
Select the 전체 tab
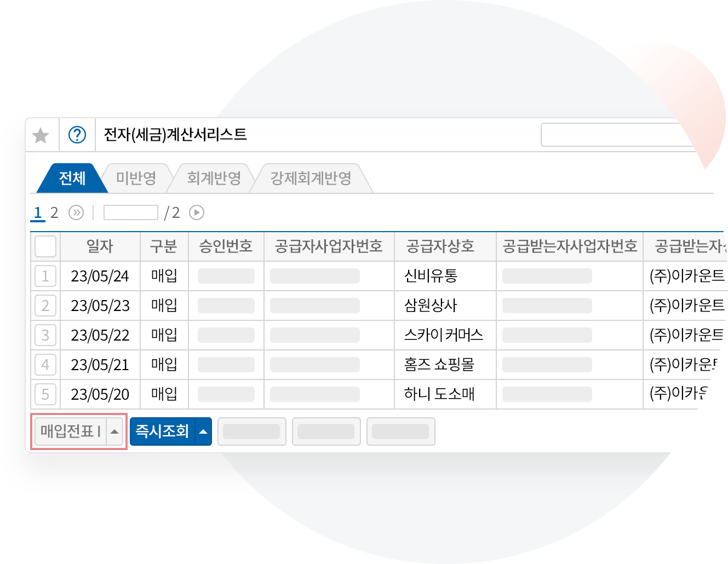(x=72, y=179)
